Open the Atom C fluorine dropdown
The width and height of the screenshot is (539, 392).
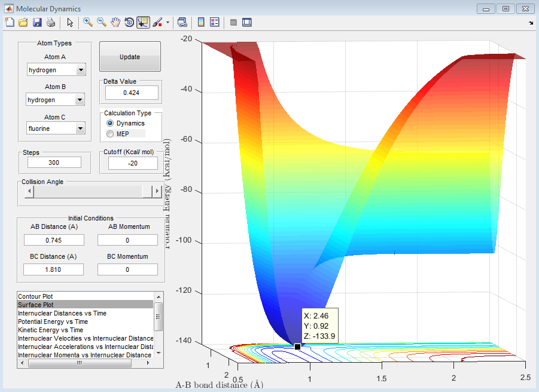click(x=81, y=128)
